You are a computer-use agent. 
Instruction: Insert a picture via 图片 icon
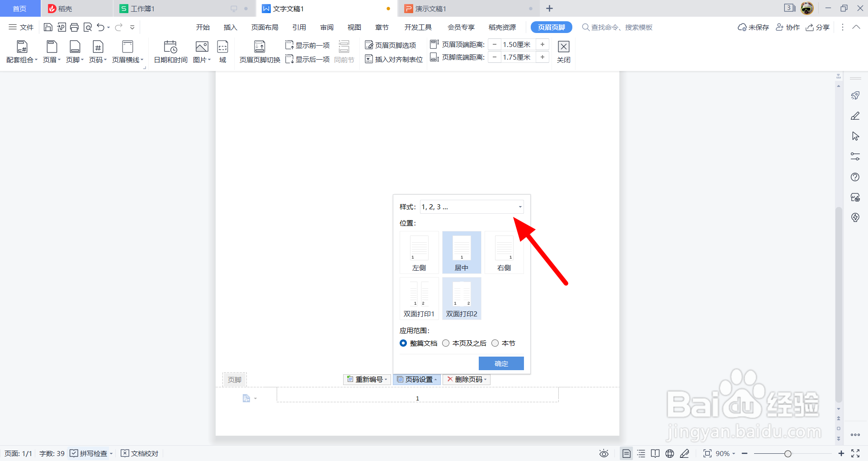tap(201, 51)
